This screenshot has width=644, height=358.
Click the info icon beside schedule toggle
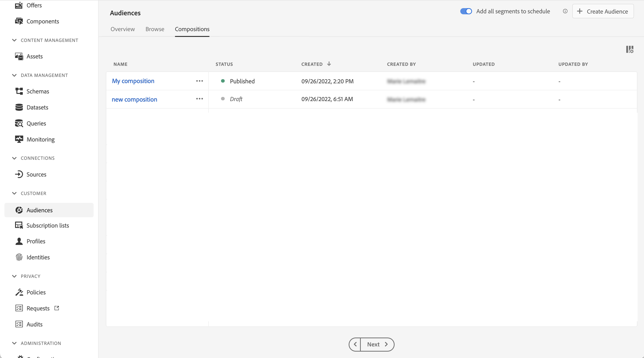(565, 11)
